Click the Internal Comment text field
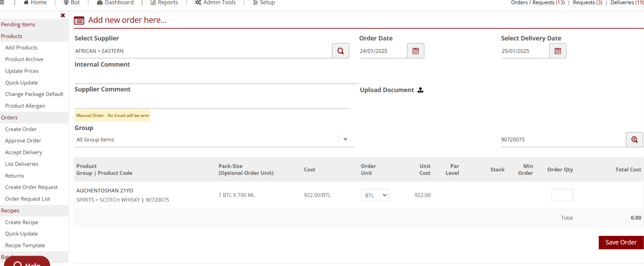The height and width of the screenshot is (266, 644). coord(216,77)
